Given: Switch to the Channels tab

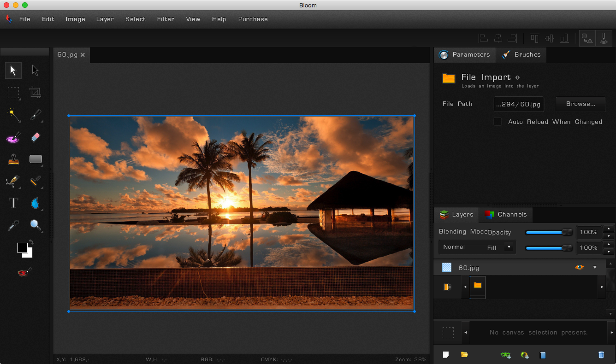Looking at the screenshot, I should (506, 214).
